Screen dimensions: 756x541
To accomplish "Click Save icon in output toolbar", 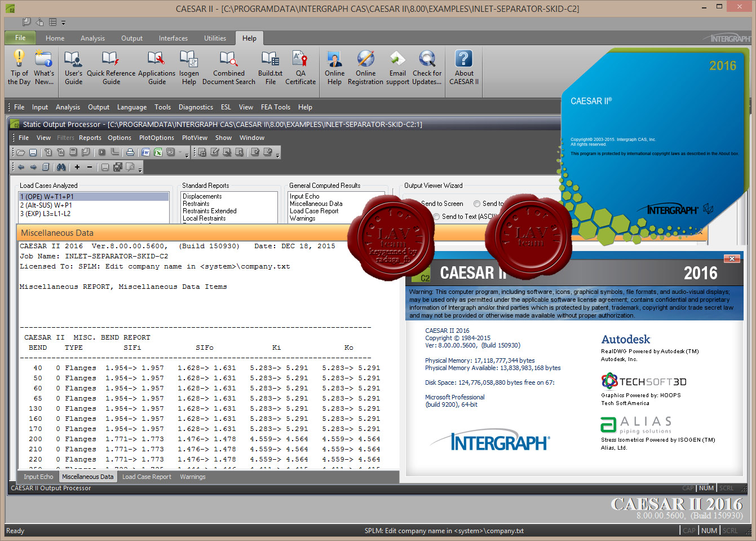I will 33,152.
